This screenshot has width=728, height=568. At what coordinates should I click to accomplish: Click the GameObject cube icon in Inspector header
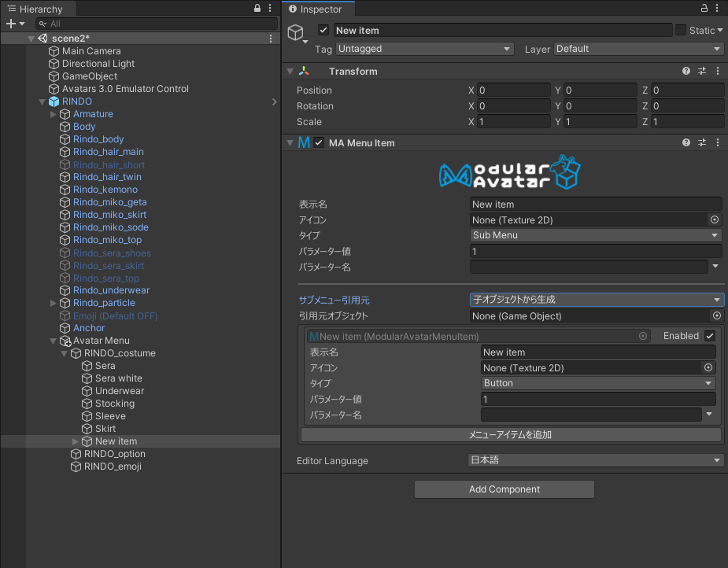[296, 32]
